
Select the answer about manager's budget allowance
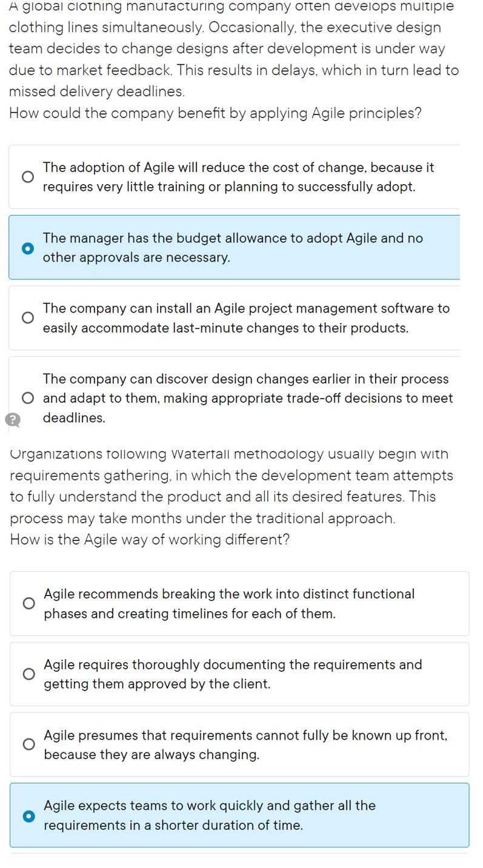pyautogui.click(x=28, y=248)
